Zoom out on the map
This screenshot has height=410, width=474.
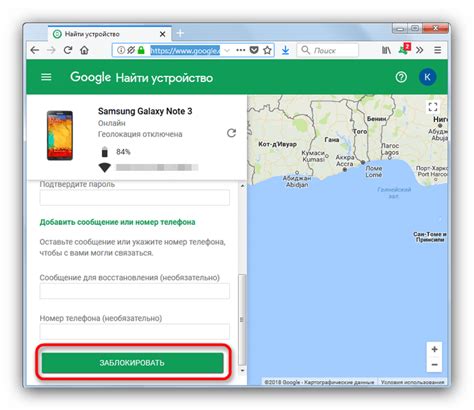[x=434, y=365]
